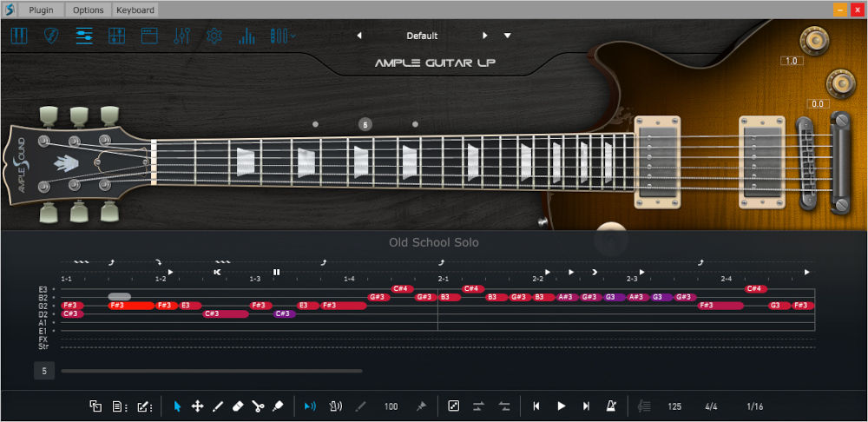Adjust the lower tone knob

pos(841,83)
